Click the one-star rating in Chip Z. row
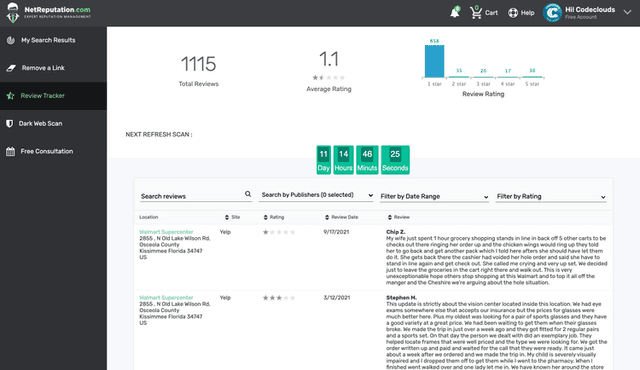 pyautogui.click(x=279, y=232)
